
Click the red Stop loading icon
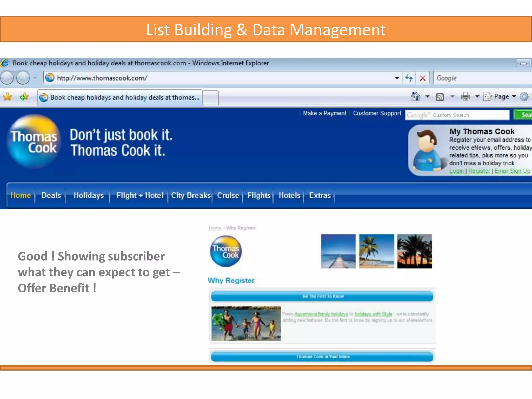coord(423,78)
